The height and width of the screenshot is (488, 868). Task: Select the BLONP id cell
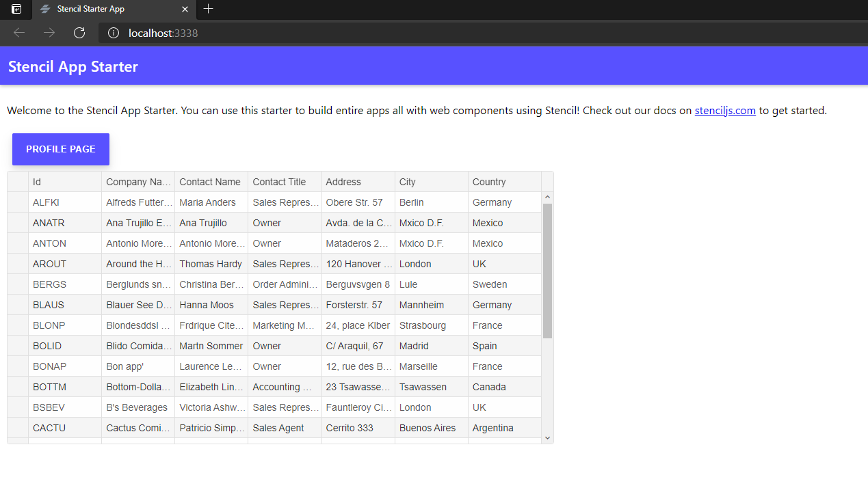(65, 325)
